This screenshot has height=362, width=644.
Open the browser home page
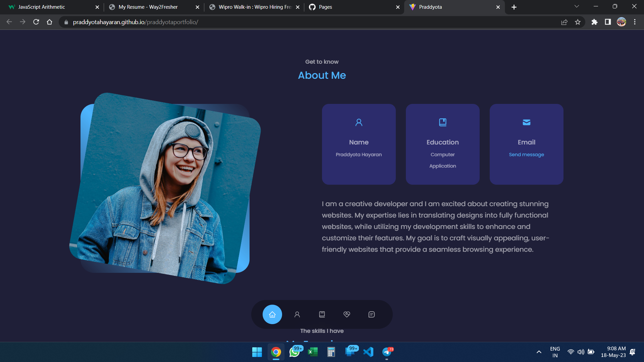(50, 22)
